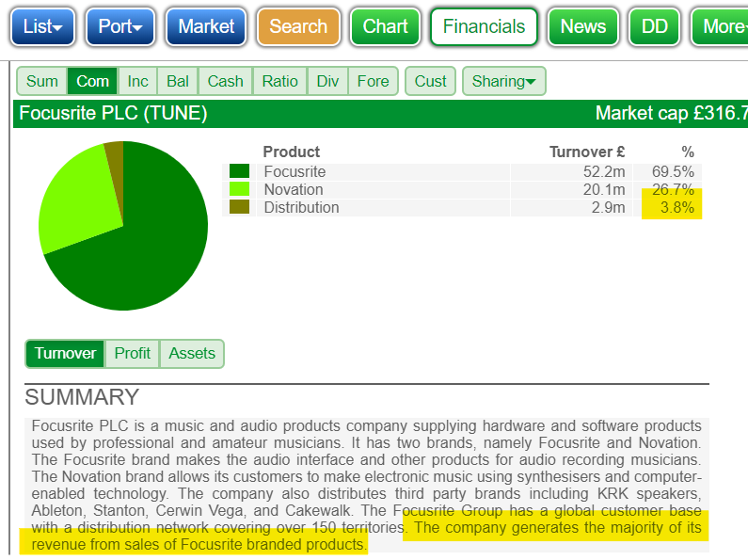This screenshot has width=748, height=560.
Task: Select the Assets breakdown toggle
Action: click(x=192, y=354)
